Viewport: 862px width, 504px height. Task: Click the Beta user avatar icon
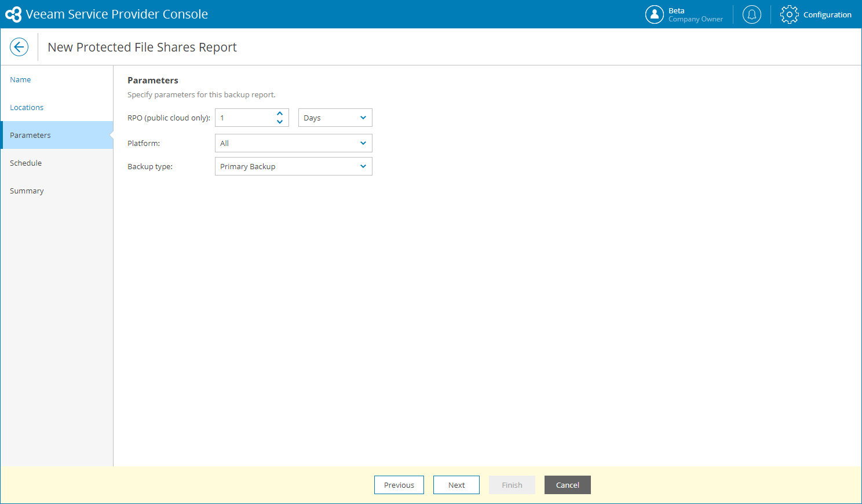[655, 14]
